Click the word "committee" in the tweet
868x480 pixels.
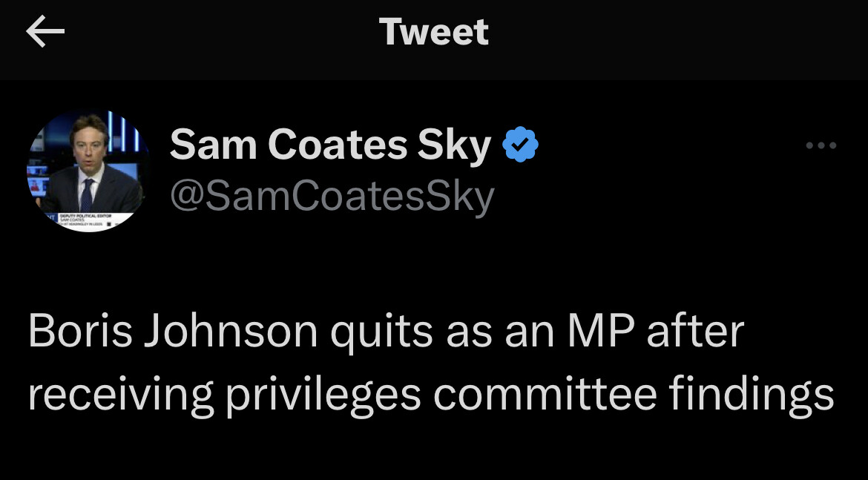tap(545, 394)
